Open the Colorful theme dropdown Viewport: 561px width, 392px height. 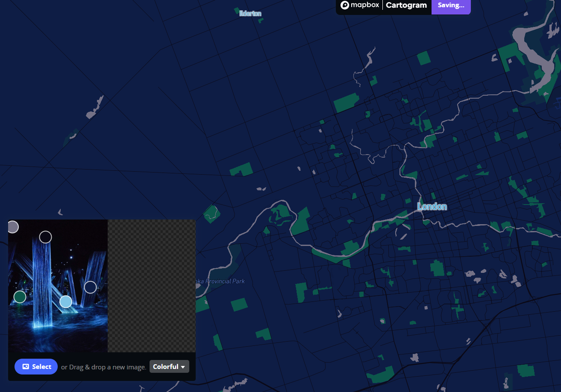point(169,366)
